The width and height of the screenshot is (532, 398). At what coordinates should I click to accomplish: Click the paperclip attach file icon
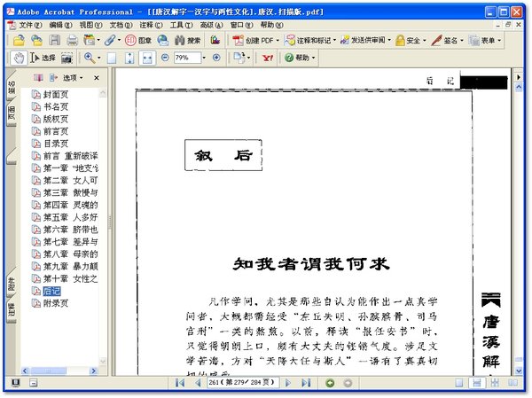(x=110, y=41)
